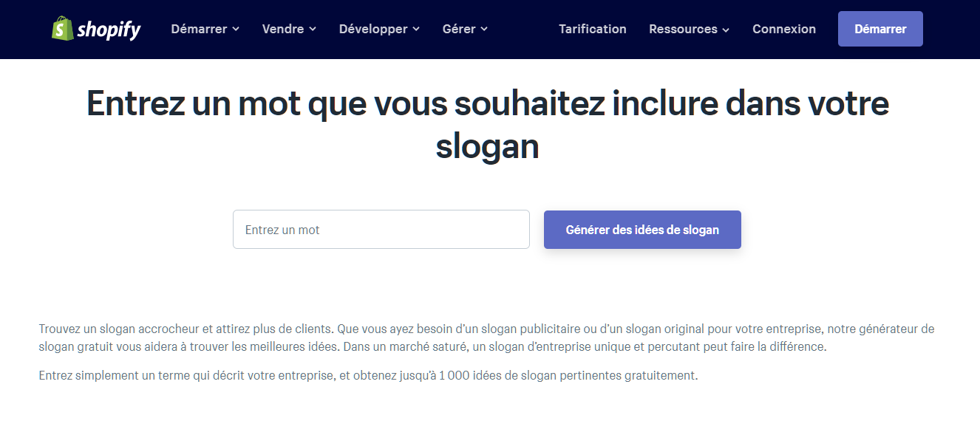Expand the Vendre dropdown chevron
This screenshot has height=435, width=980.
click(x=312, y=30)
